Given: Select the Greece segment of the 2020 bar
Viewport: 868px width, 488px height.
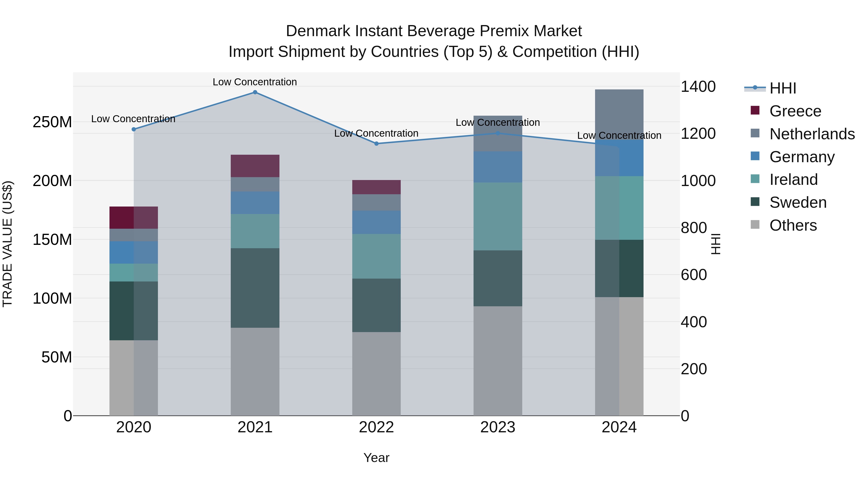Looking at the screenshot, I should pyautogui.click(x=134, y=218).
